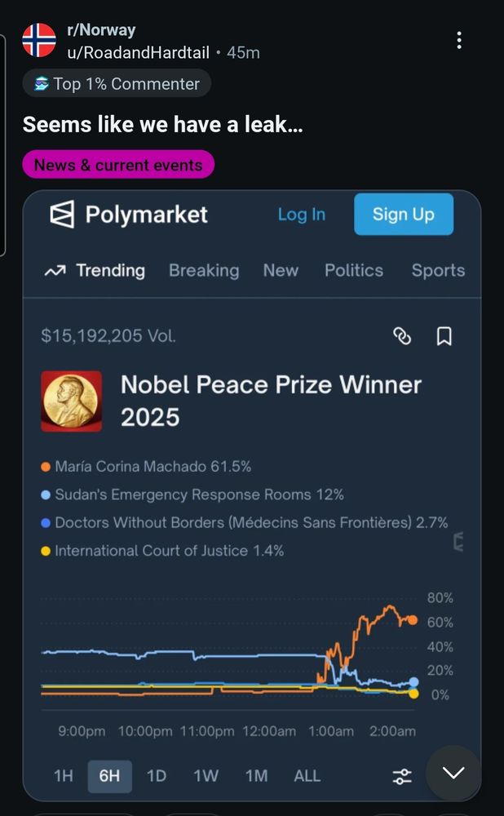This screenshot has height=816, width=504.
Task: Click the Polymarket logo
Action: pos(62,215)
